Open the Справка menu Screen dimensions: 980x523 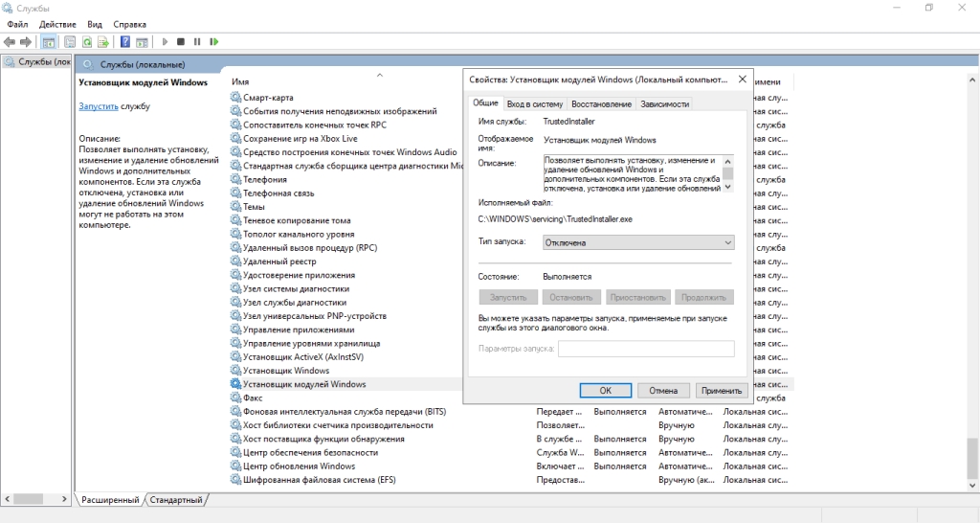tap(129, 24)
